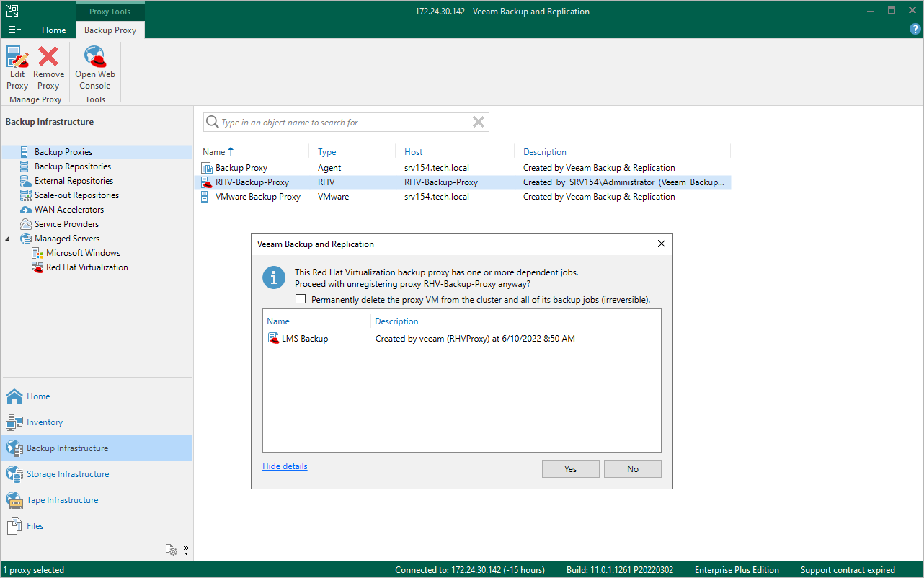Click the Build 11.0.1.1261 status entry
924x578 pixels.
click(x=620, y=570)
